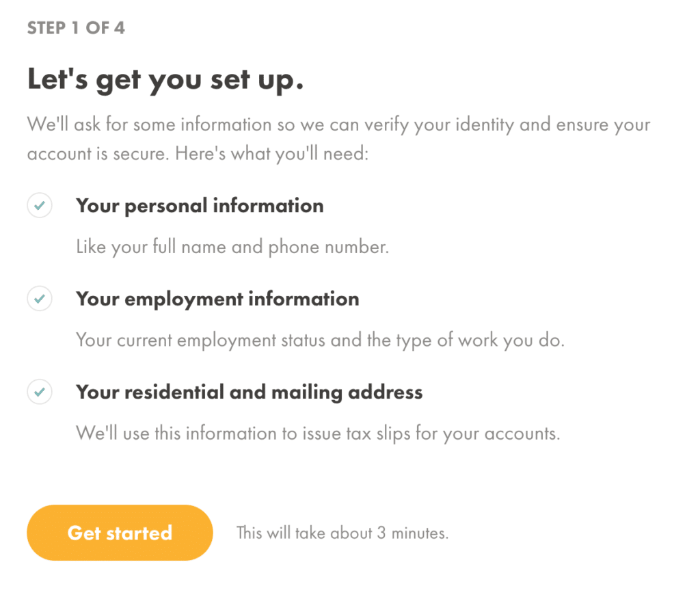This screenshot has width=700, height=612.
Task: Click checkmark icon beside residential and mailing address
Action: point(40,392)
